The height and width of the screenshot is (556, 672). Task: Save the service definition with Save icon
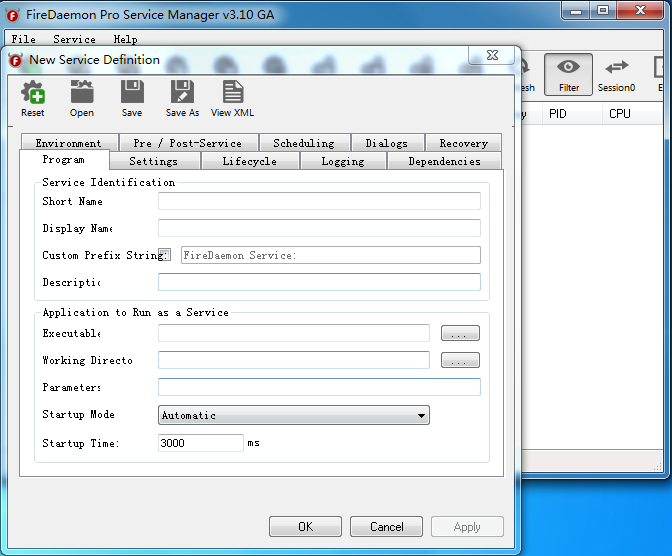click(x=132, y=99)
